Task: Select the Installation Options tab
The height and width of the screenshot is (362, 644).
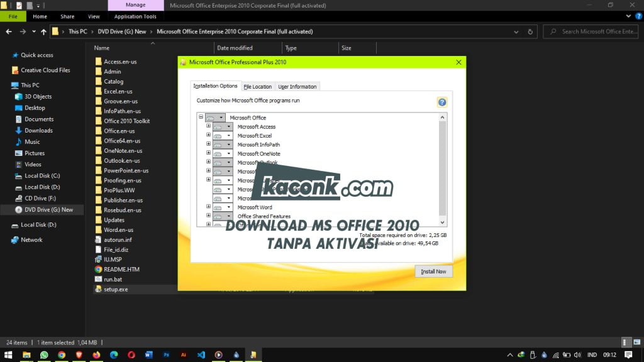Action: pyautogui.click(x=215, y=85)
